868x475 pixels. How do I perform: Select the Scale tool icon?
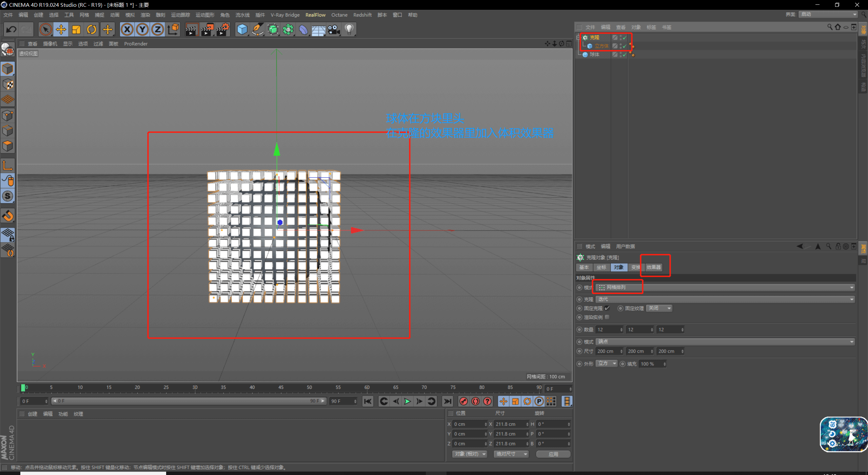point(76,30)
